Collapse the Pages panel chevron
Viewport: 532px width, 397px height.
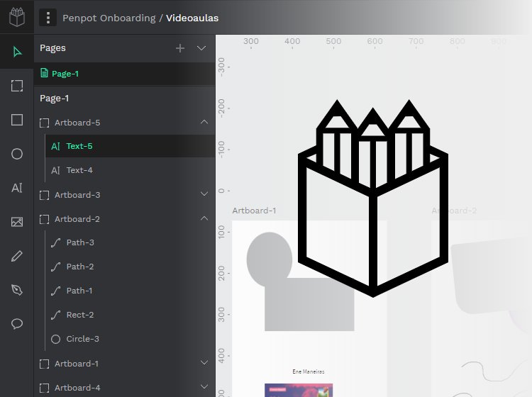pyautogui.click(x=201, y=48)
